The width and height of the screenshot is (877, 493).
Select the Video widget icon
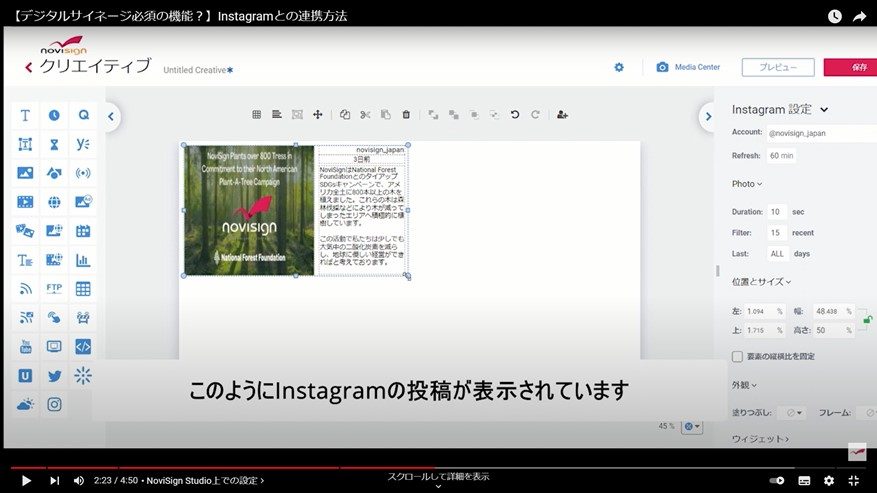click(x=25, y=202)
